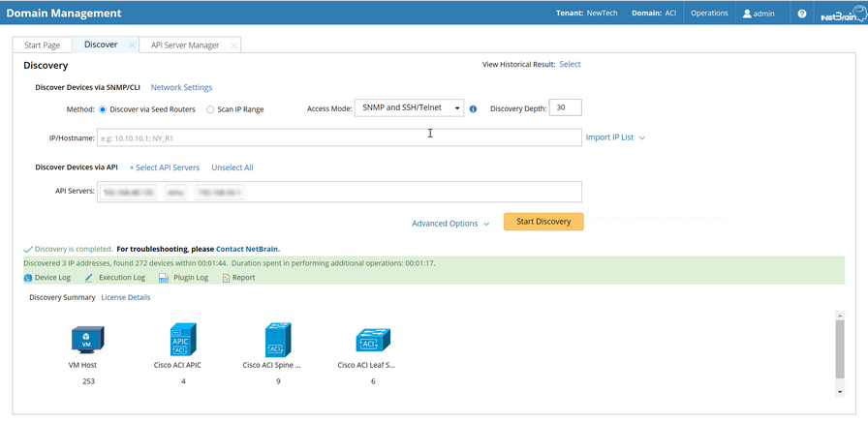Select the Cisco ACI Leaf Switch icon

pos(366,340)
